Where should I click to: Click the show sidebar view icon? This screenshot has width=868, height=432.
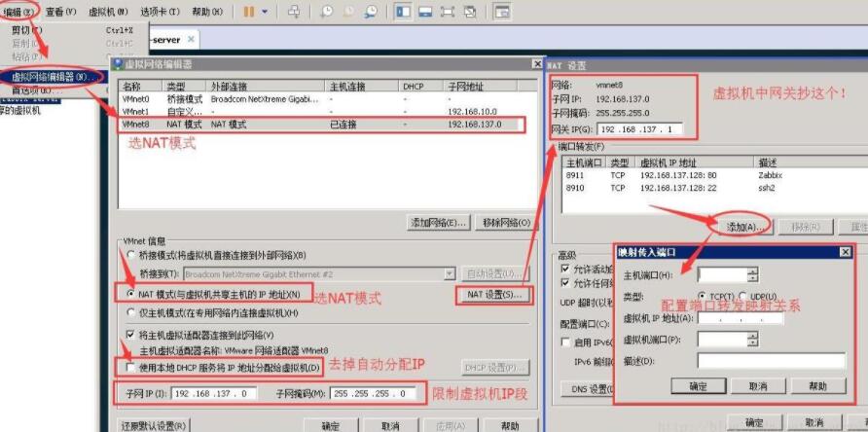point(403,12)
